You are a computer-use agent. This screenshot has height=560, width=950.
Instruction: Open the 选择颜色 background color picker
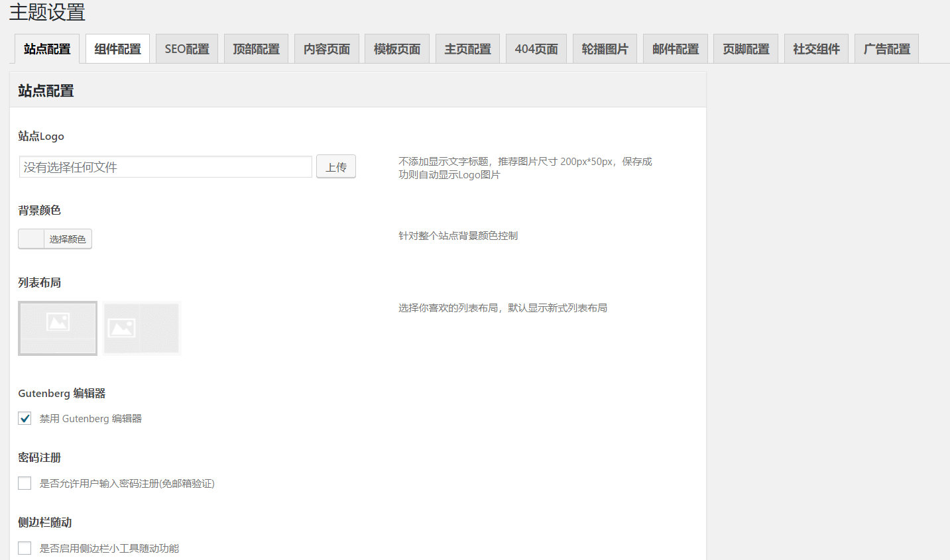coord(69,239)
